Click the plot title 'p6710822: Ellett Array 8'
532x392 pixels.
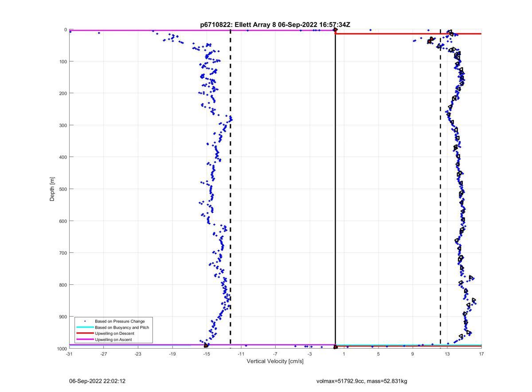(239, 25)
